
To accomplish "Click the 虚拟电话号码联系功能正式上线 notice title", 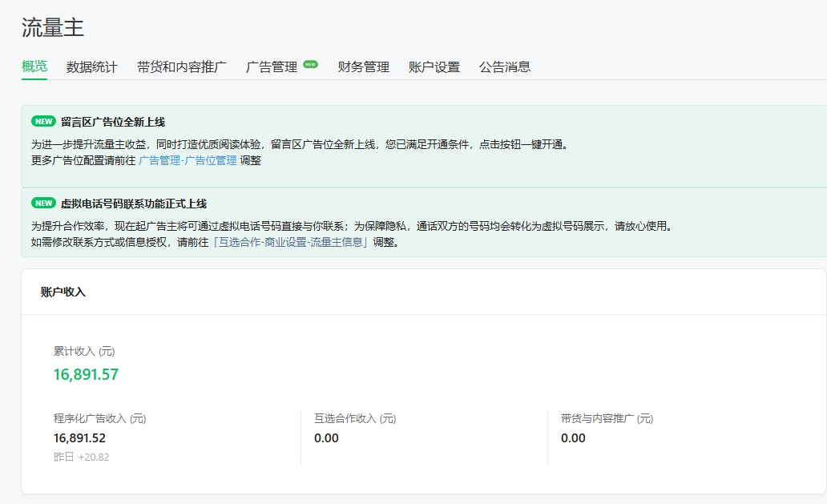I will coord(134,204).
